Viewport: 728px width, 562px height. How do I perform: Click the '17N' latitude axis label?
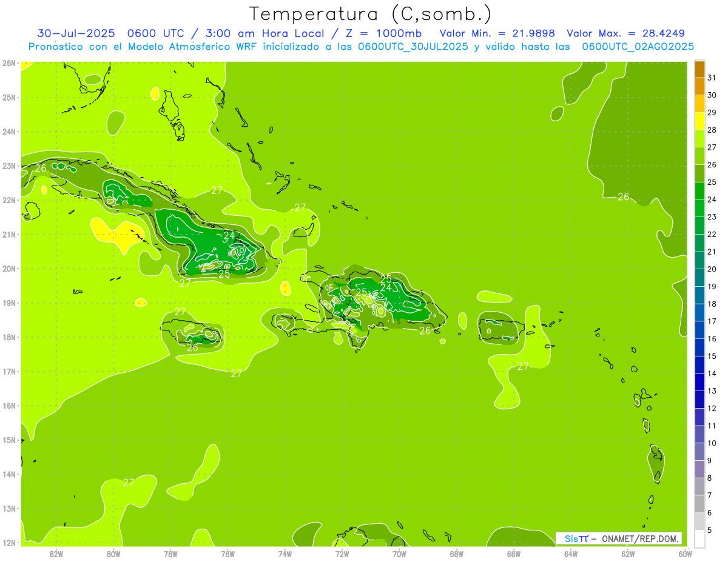coord(8,371)
